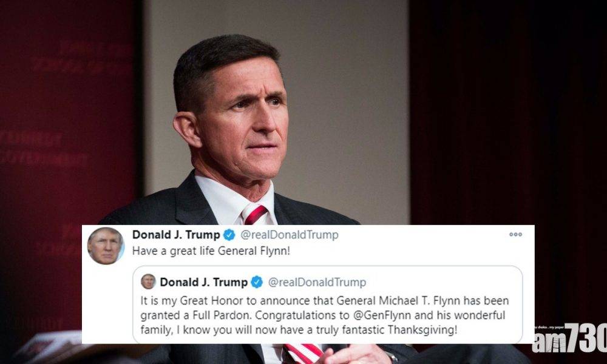Screen dimensions: 607x364
Task: Open the quoted tweet's @realDonaldTrump handle
Action: [317, 282]
